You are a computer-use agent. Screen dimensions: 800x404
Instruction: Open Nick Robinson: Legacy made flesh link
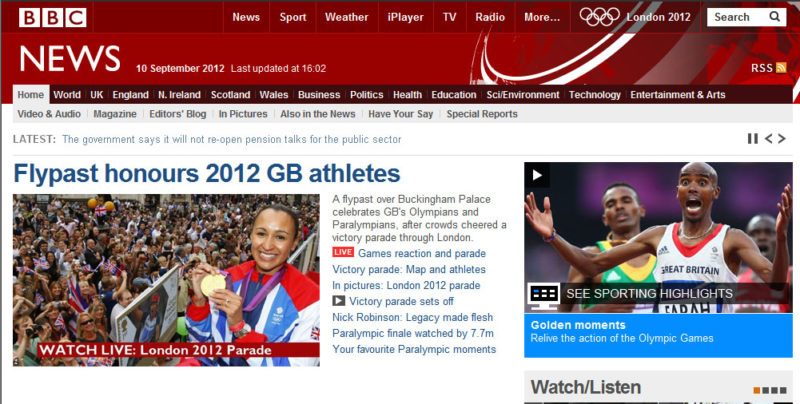[x=413, y=317]
